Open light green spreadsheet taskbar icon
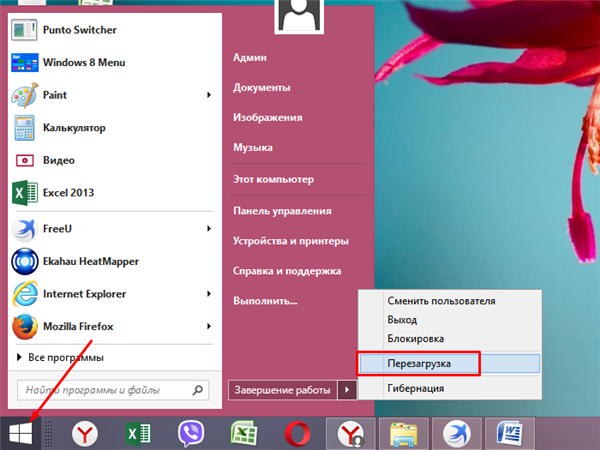This screenshot has width=600, height=450. click(244, 434)
